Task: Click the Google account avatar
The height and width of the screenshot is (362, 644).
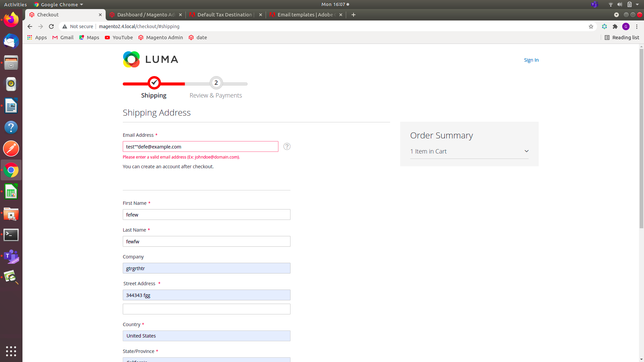Action: [626, 26]
